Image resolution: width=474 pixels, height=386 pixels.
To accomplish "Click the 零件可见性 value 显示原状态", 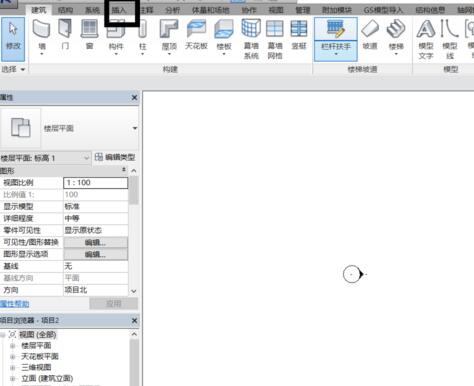I will 96,230.
